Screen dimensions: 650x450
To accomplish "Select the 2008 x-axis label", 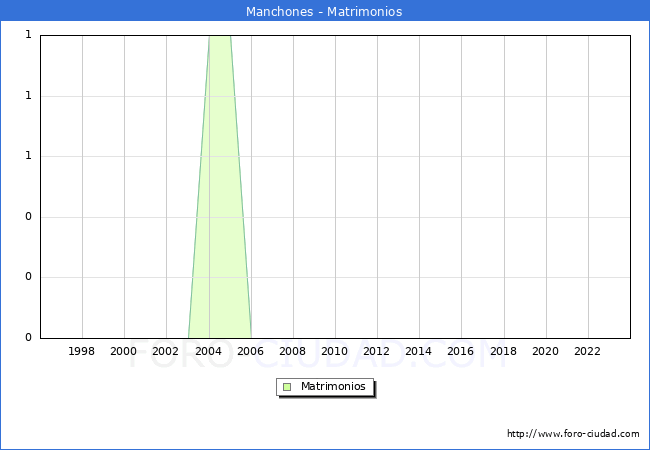I will (292, 351).
